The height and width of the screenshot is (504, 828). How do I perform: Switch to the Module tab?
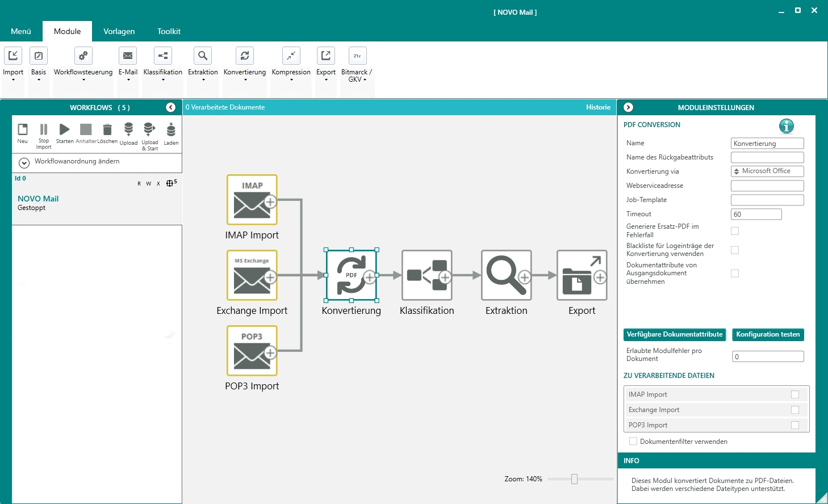pyautogui.click(x=68, y=31)
